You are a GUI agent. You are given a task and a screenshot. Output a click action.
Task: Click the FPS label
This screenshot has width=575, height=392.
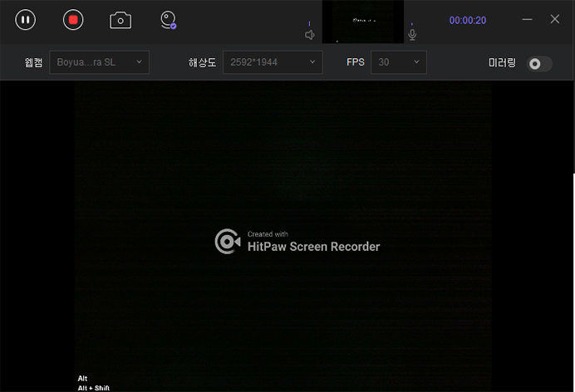point(355,62)
